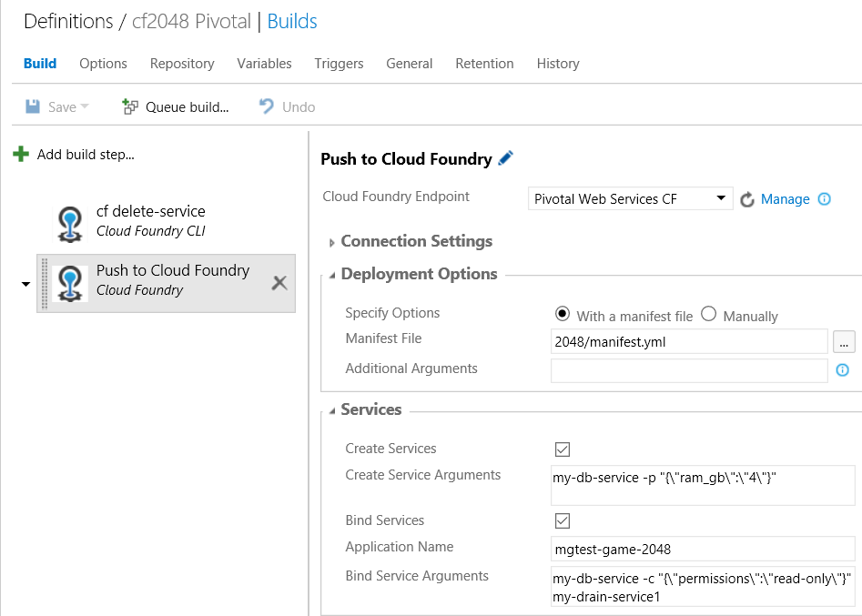Remove the Push to Cloud Foundry step
The image size is (862, 616).
tap(279, 283)
